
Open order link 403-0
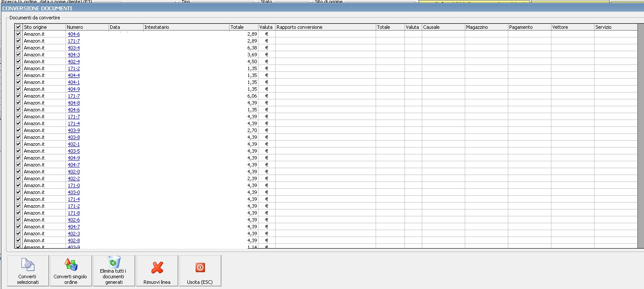[x=74, y=192]
